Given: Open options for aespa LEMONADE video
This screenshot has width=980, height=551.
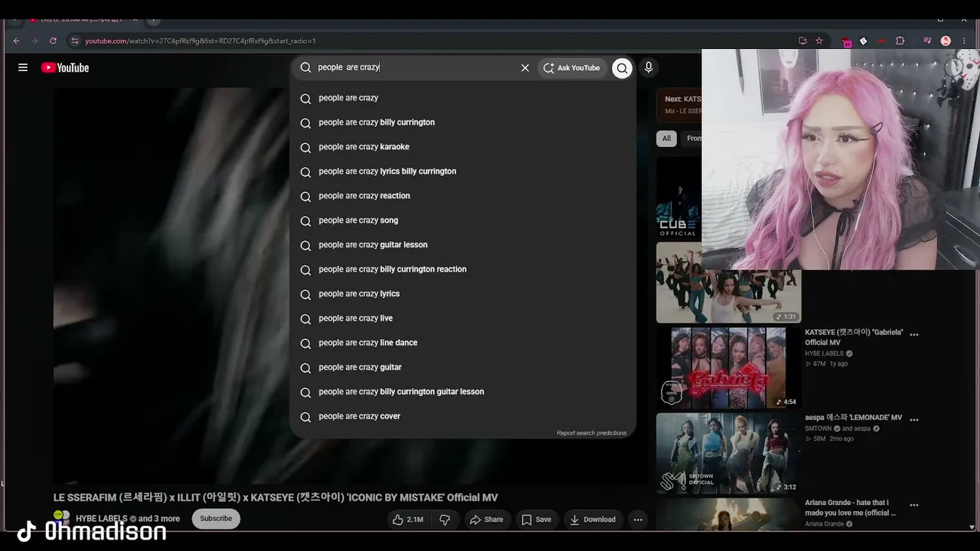Looking at the screenshot, I should click(914, 419).
